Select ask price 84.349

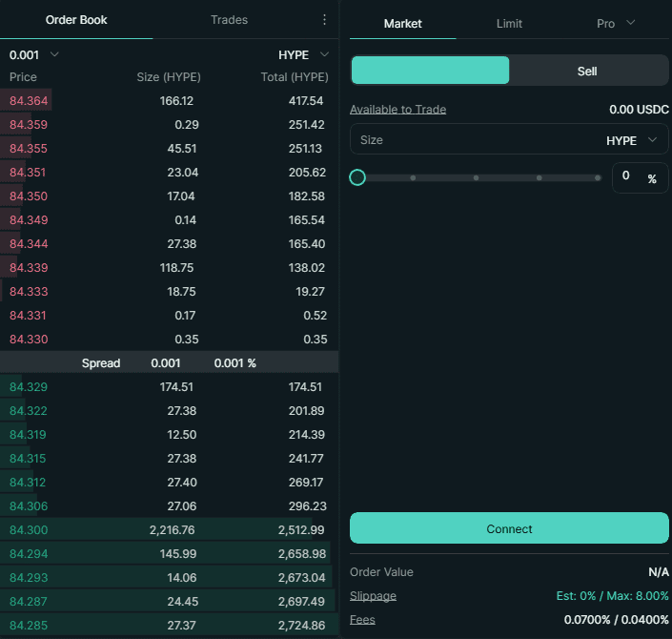29,220
